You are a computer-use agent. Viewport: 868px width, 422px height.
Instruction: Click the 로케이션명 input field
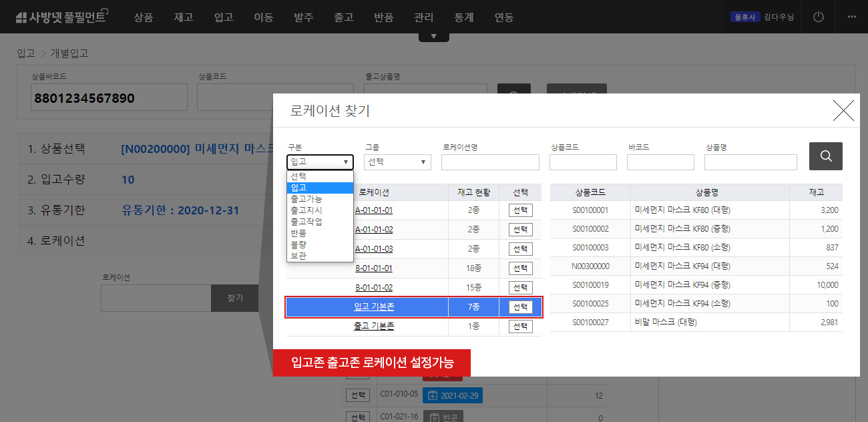click(489, 162)
